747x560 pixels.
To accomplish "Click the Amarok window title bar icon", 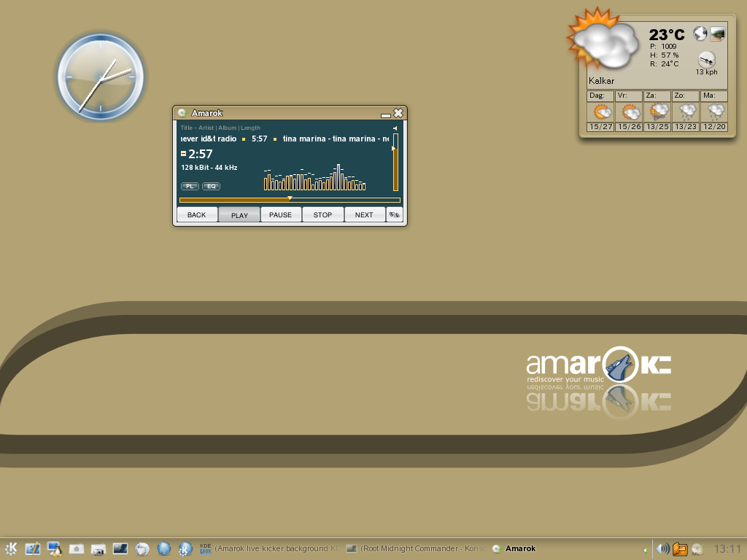I will click(182, 113).
